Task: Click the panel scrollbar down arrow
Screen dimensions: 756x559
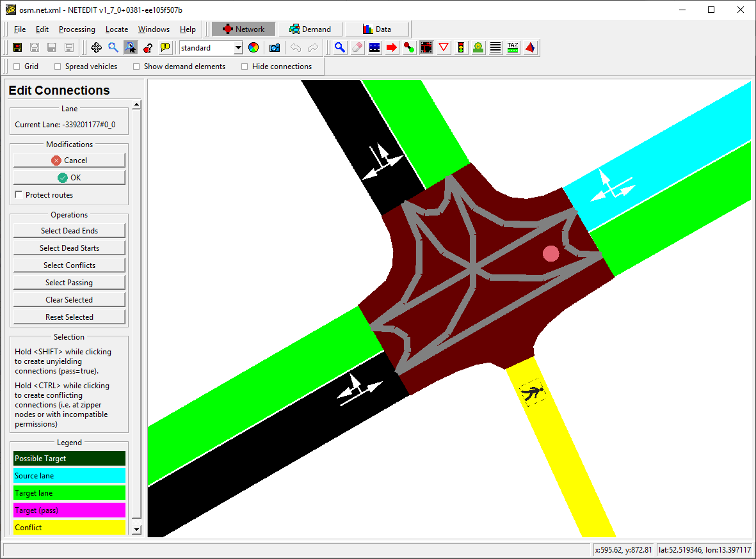Action: [x=136, y=529]
